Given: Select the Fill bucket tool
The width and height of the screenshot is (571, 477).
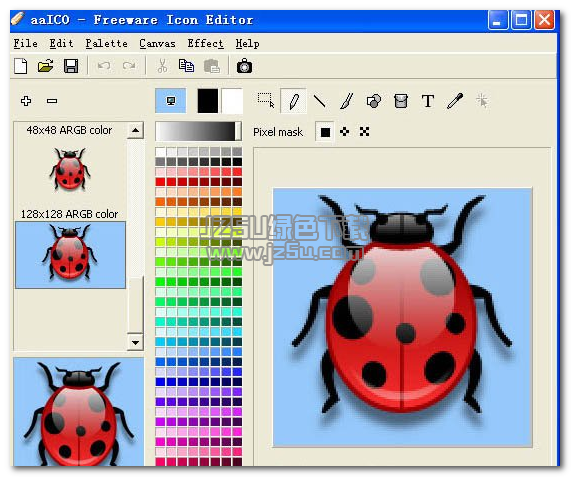Looking at the screenshot, I should tap(401, 101).
